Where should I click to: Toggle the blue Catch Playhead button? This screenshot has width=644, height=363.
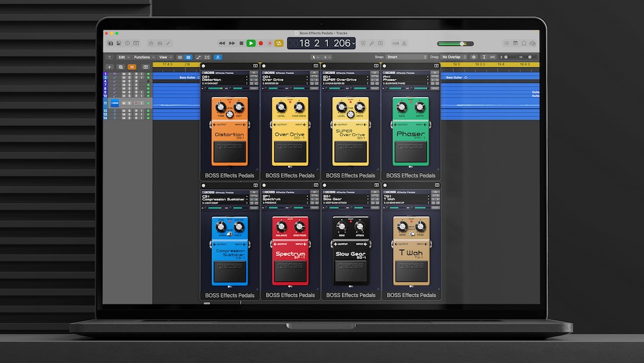point(218,57)
